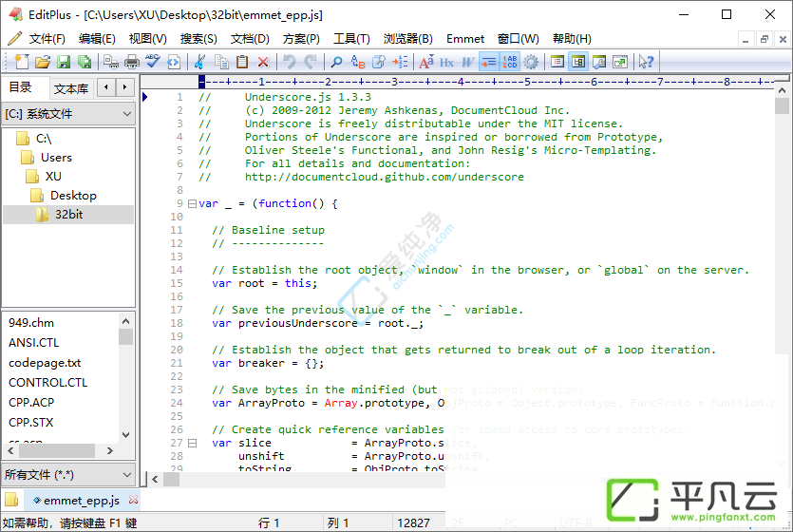Open the 文档(D) menu
The image size is (793, 532).
pos(250,39)
